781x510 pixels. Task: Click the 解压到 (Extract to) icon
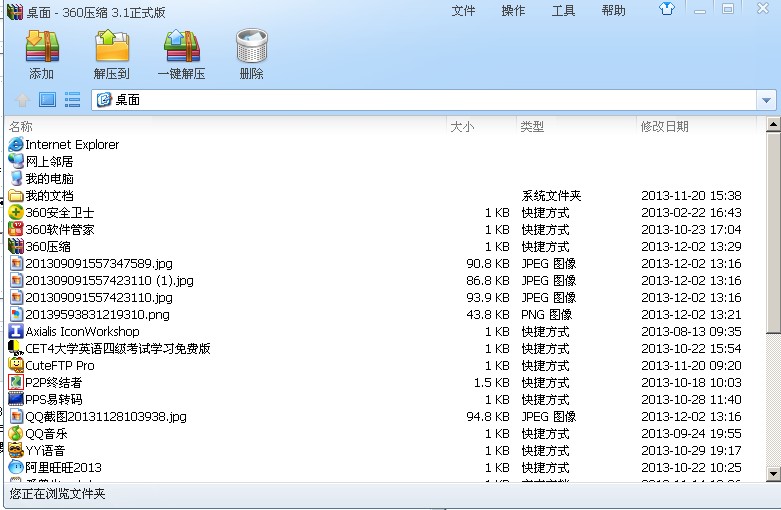point(111,47)
